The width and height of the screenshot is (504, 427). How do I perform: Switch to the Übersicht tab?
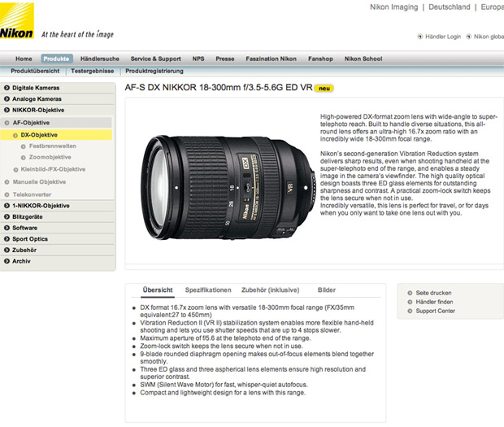point(158,290)
